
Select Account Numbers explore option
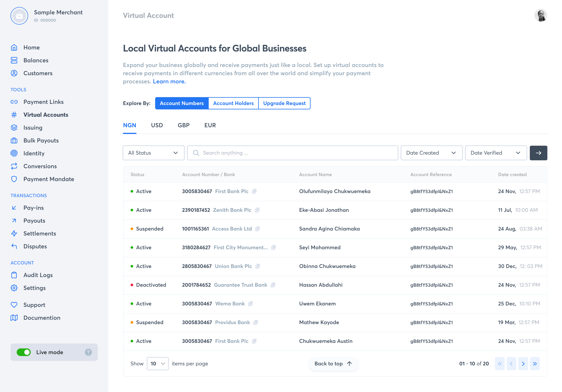pos(182,103)
